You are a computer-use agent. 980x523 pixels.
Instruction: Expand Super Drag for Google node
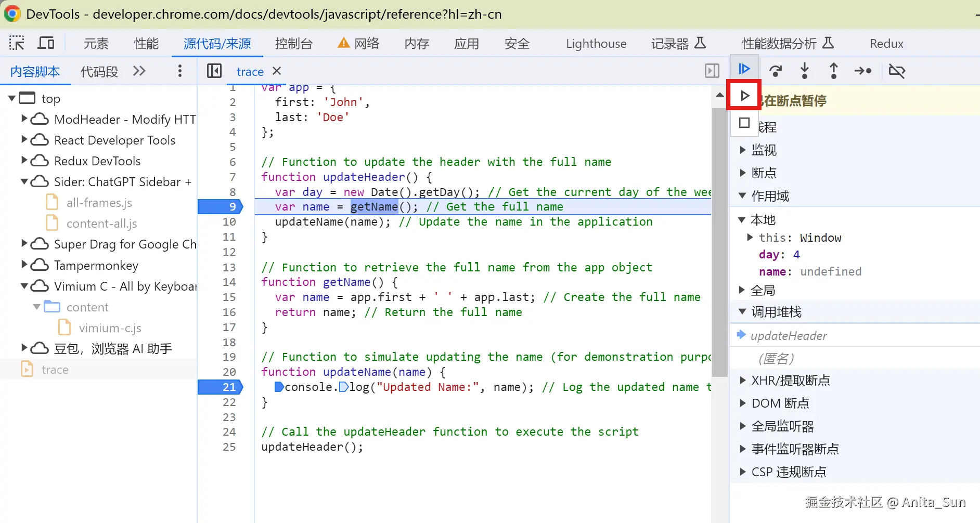coord(24,244)
